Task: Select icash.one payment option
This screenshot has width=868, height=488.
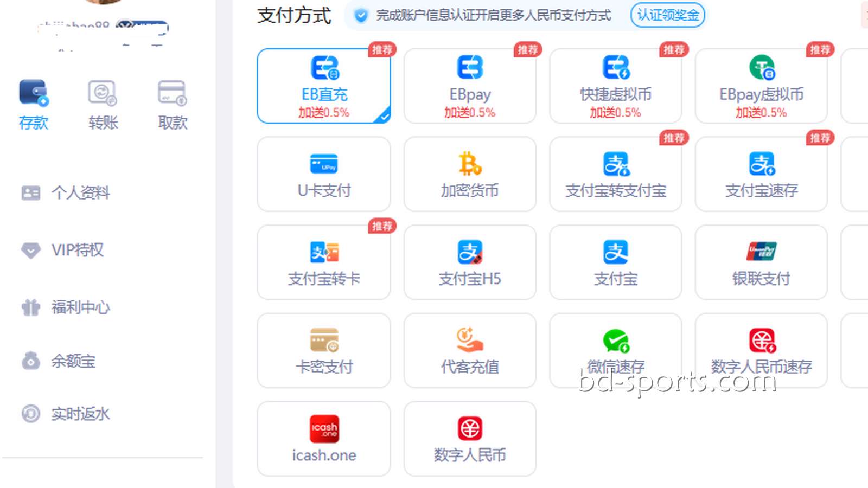Action: [324, 439]
